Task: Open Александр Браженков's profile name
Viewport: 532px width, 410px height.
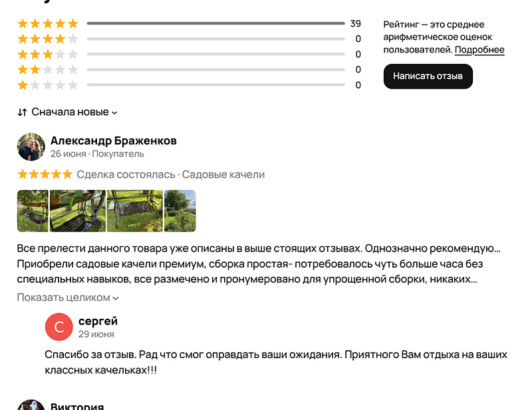Action: (x=114, y=140)
